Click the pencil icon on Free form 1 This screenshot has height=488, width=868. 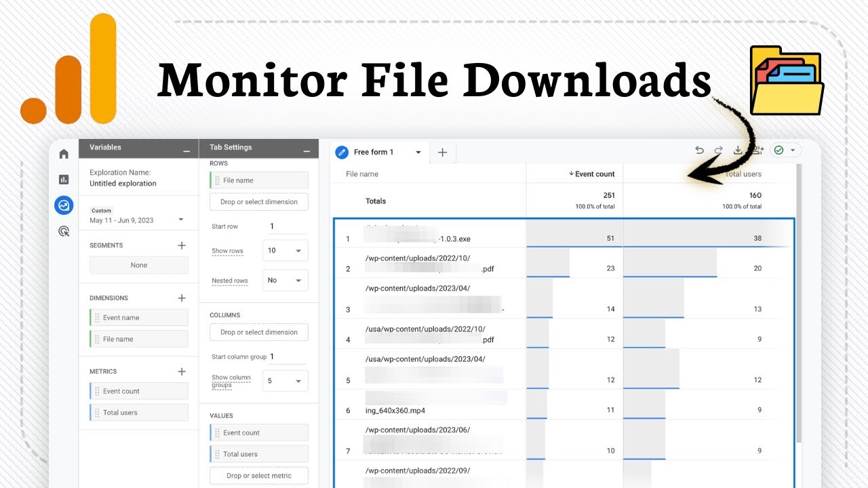coord(342,152)
